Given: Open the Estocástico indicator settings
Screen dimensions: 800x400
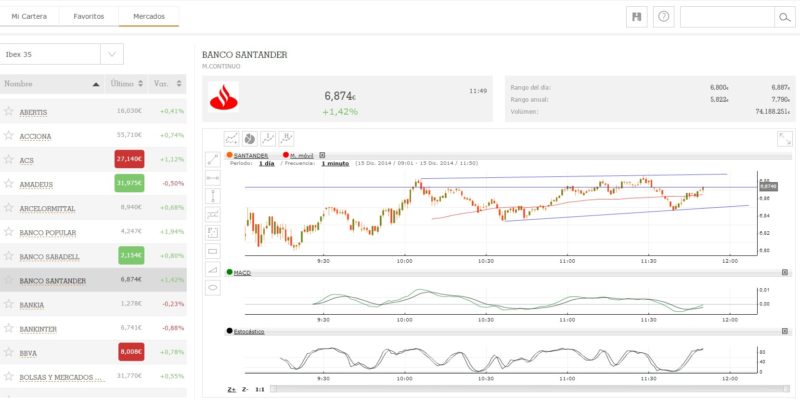Looking at the screenshot, I should [x=249, y=332].
